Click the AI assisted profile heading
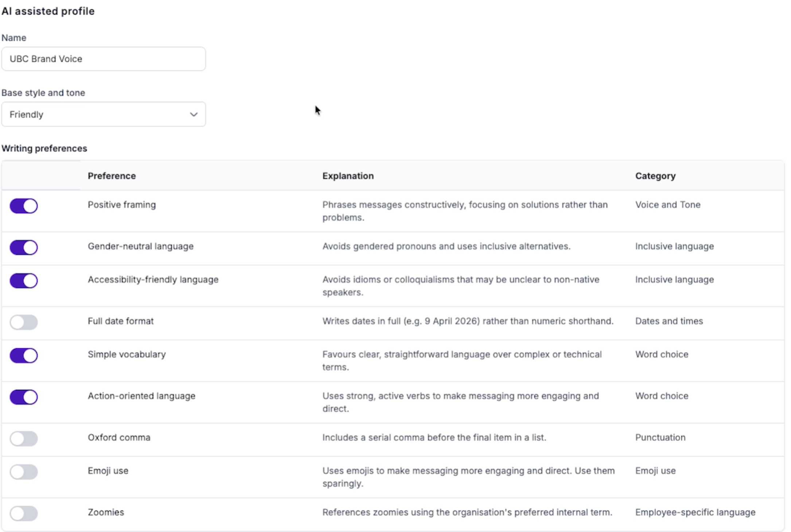Viewport: 791px width, 532px height. point(48,11)
